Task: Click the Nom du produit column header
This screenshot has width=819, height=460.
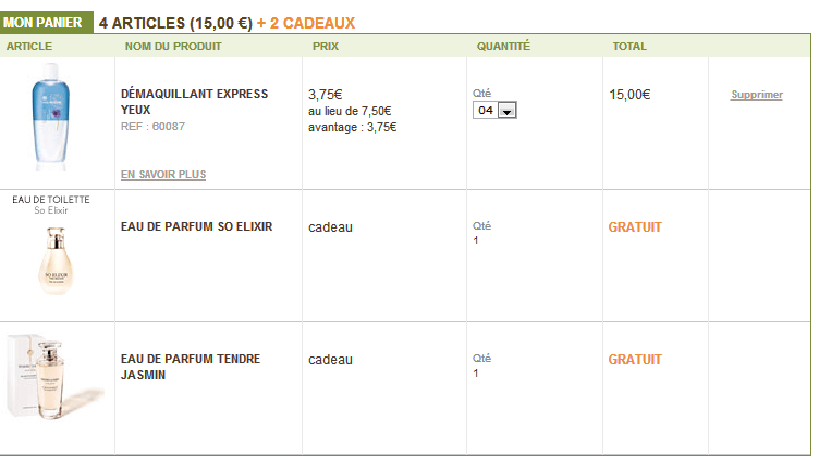Action: tap(173, 46)
